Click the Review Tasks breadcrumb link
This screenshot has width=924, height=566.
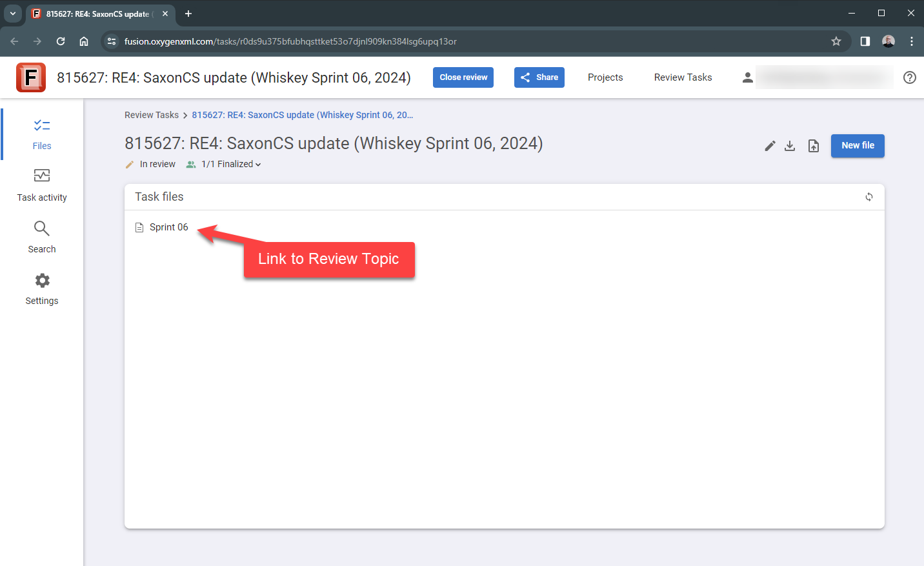(152, 115)
